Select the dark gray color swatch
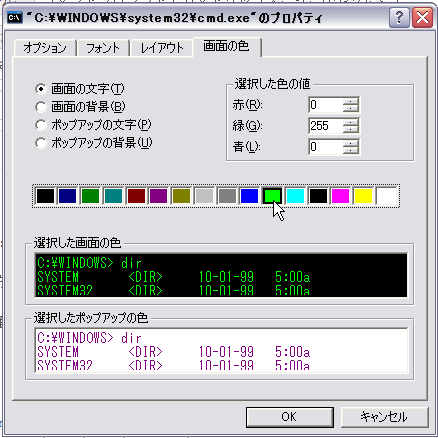This screenshot has height=438, width=438. (x=227, y=196)
